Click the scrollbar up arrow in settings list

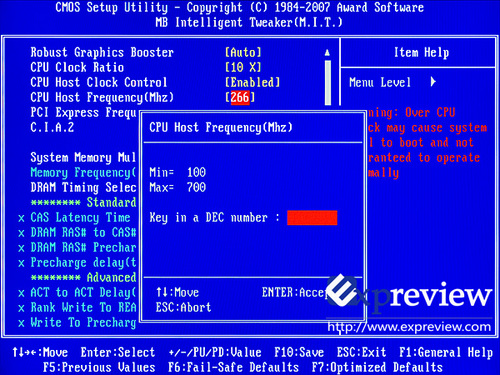tap(328, 52)
